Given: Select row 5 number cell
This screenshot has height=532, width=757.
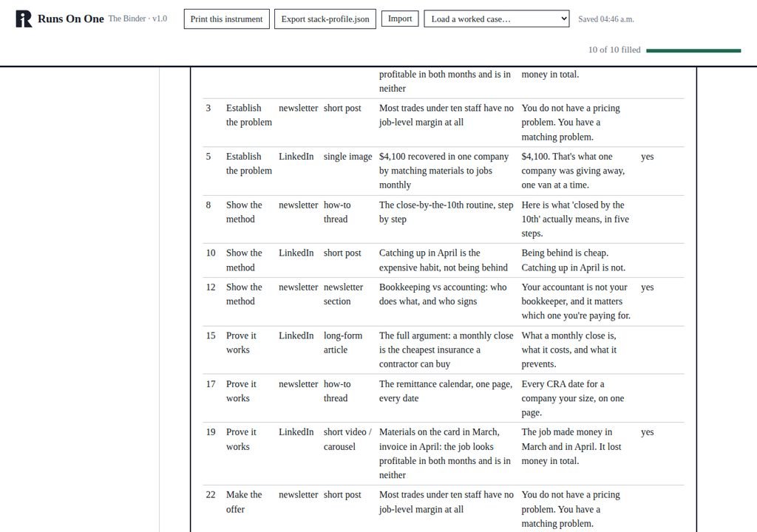Looking at the screenshot, I should click(208, 157).
